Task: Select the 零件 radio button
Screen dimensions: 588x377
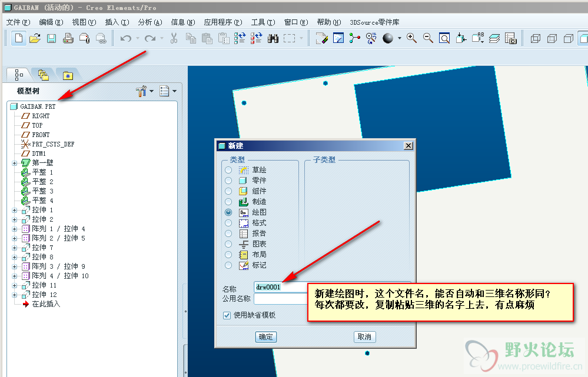Action: click(228, 181)
